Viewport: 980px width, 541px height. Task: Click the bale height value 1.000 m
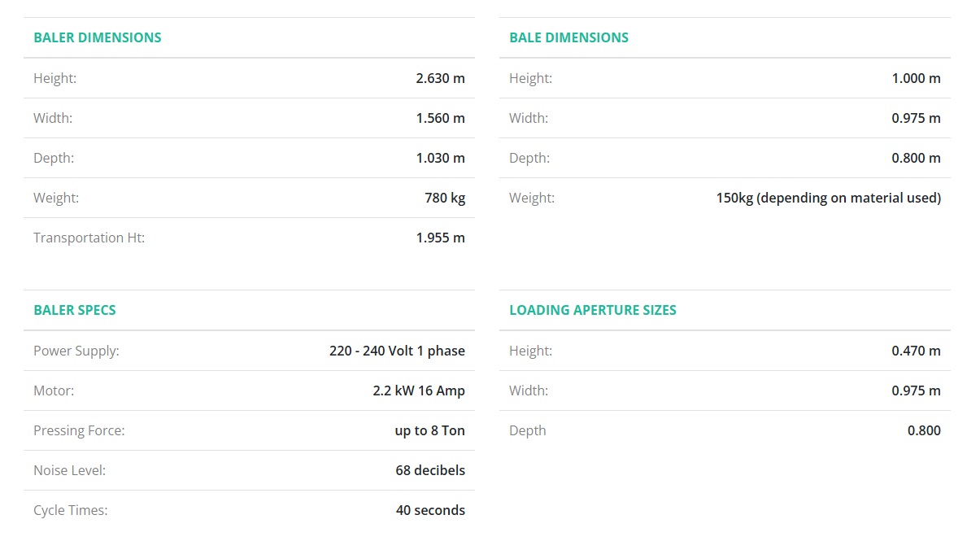pyautogui.click(x=916, y=78)
